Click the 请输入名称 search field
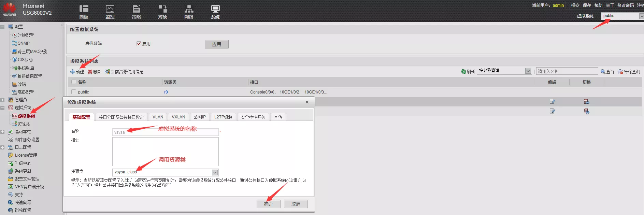 (x=567, y=71)
